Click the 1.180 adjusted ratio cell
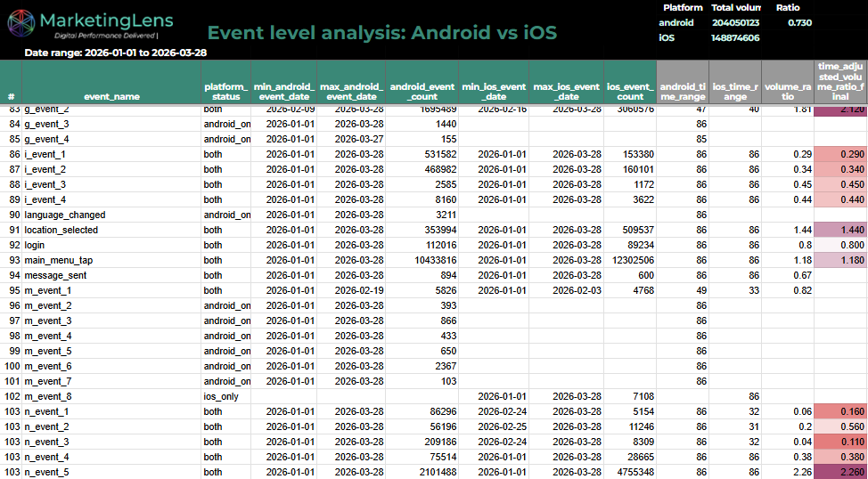This screenshot has height=479, width=868. (x=840, y=260)
